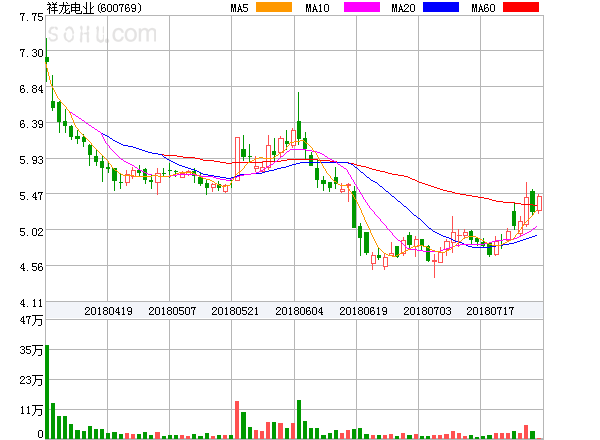Viewport: 600px width, 440px height.
Task: Click the 6.84 price axis label
Action: pyautogui.click(x=31, y=89)
